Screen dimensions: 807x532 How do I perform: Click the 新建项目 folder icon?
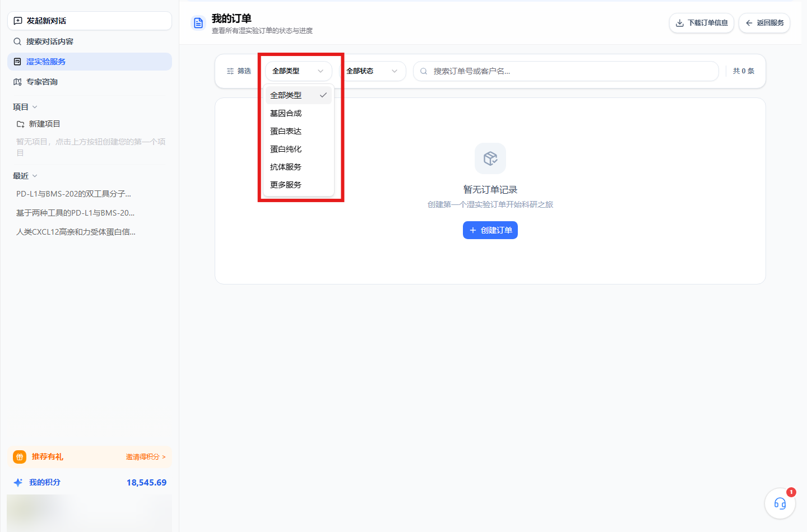point(20,124)
